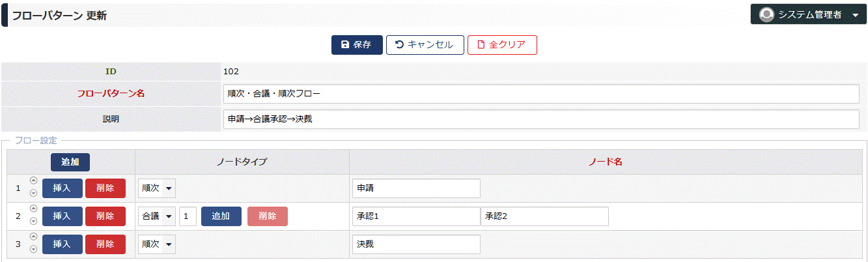868x262 pixels.
Task: Click the 保存 save button
Action: tap(357, 45)
